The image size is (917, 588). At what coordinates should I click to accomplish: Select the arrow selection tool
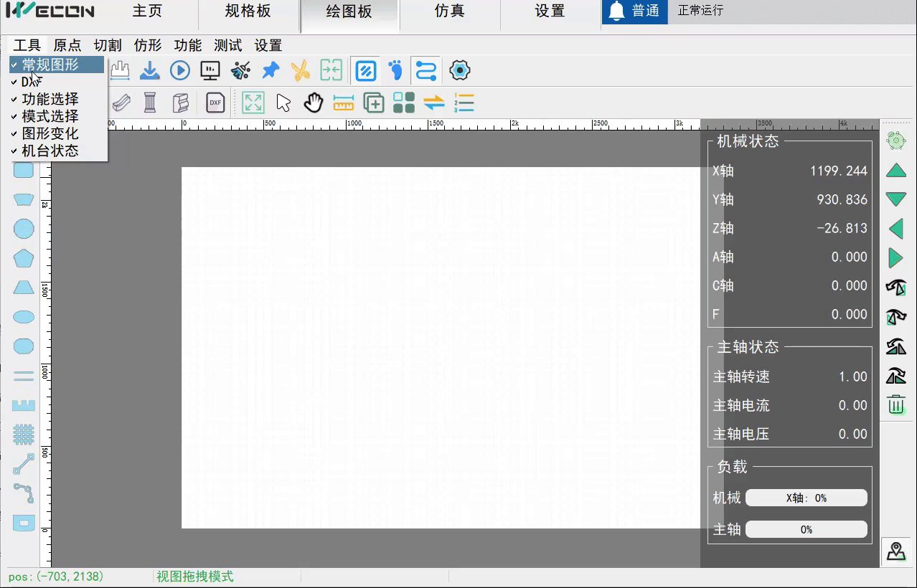283,103
